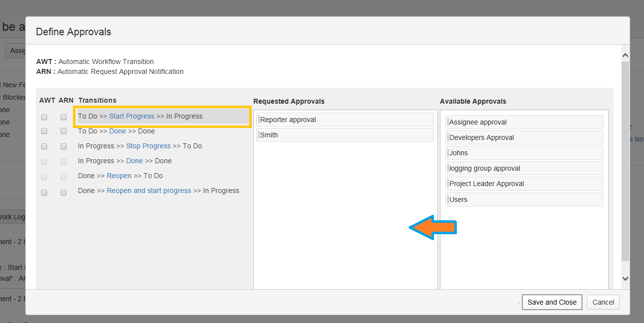Open the Stop Progress transition link
This screenshot has height=323, width=644.
(x=148, y=146)
